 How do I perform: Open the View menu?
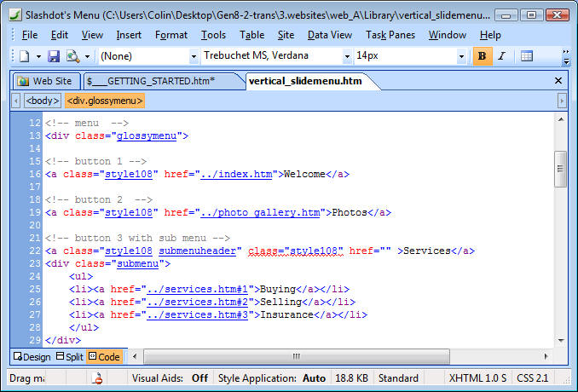click(x=92, y=35)
